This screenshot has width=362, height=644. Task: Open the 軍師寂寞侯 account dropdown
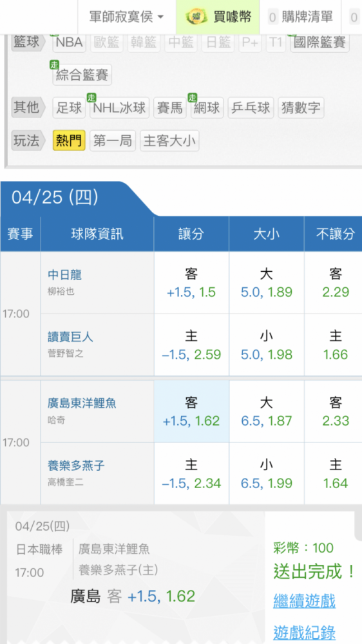(x=127, y=17)
